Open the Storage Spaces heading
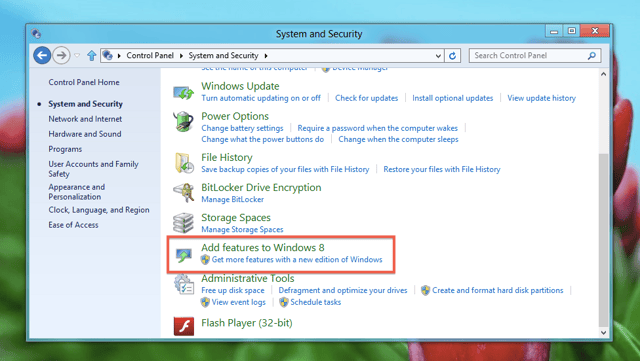This screenshot has height=361, width=640. (236, 218)
